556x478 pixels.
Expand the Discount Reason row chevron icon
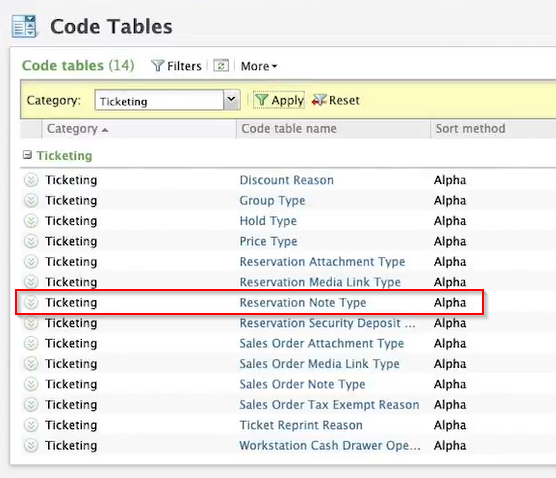[31, 180]
